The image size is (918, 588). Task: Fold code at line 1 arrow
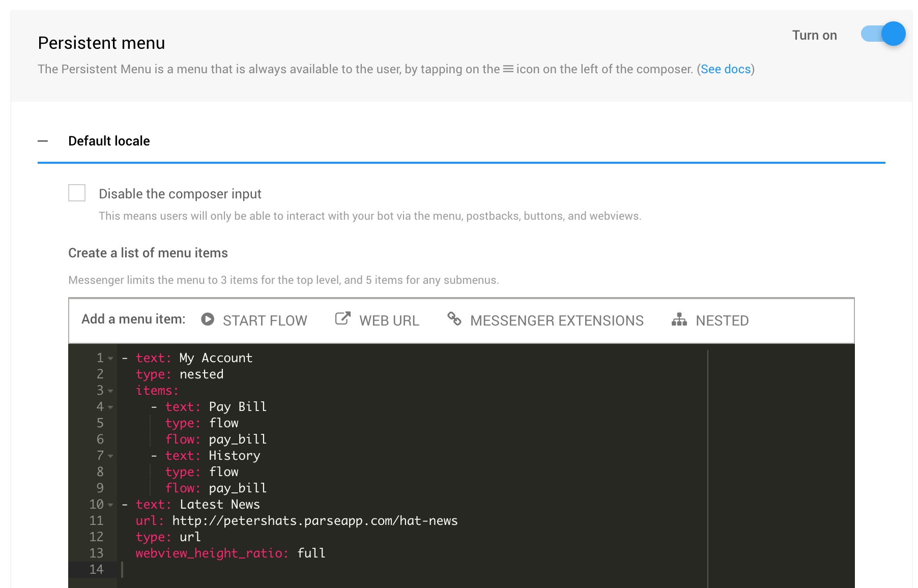coord(110,359)
